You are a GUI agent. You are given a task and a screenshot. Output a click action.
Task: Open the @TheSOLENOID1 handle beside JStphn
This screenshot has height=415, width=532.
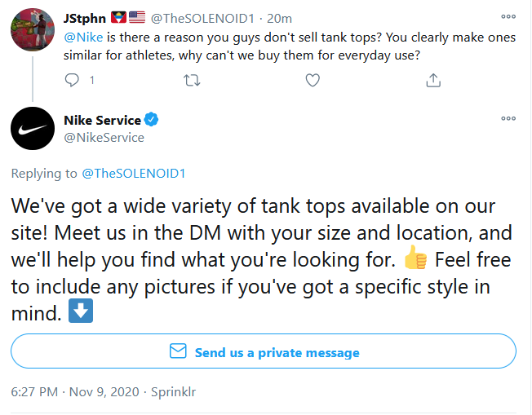coord(207,18)
